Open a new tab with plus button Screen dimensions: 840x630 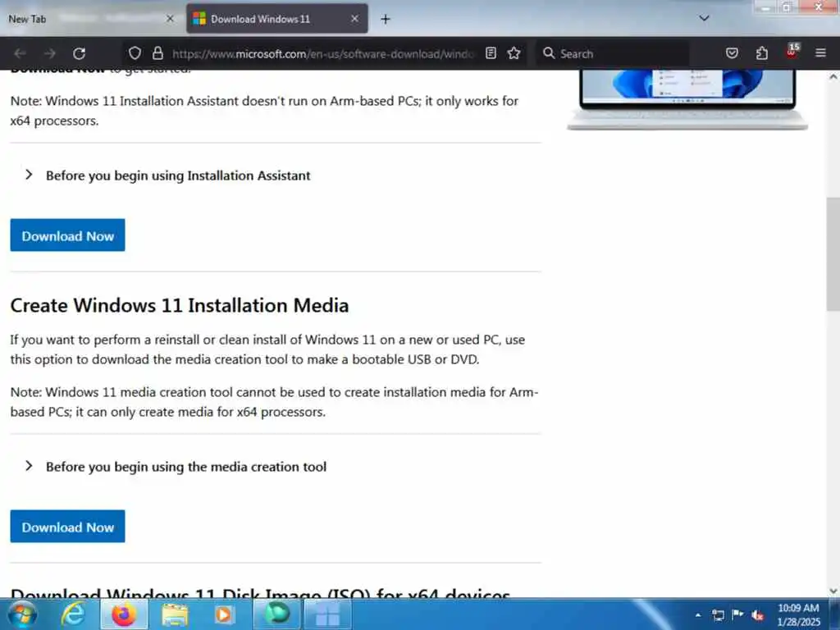coord(386,20)
